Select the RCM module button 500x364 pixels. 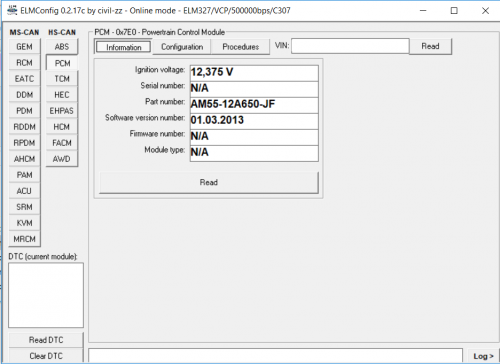click(x=25, y=63)
